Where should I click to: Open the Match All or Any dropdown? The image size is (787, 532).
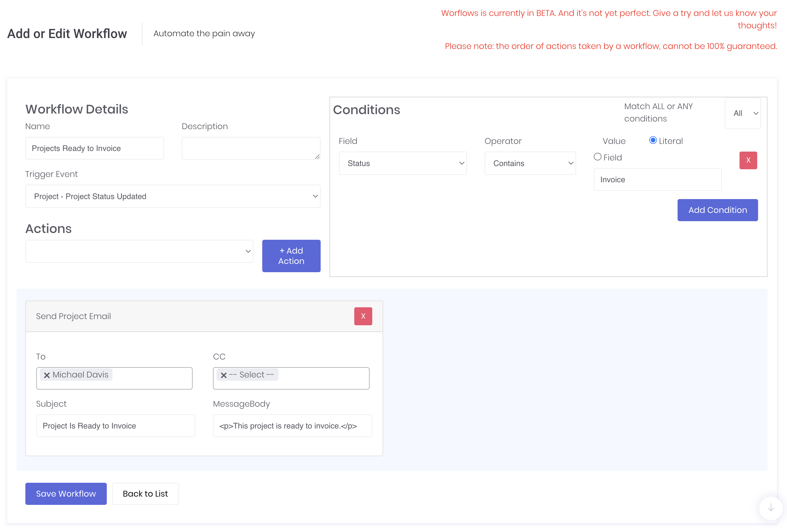(742, 114)
